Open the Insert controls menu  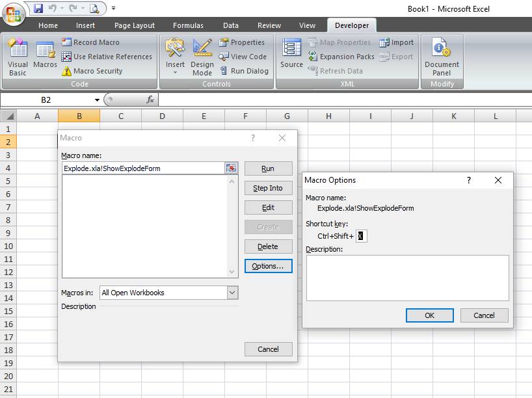pos(175,57)
